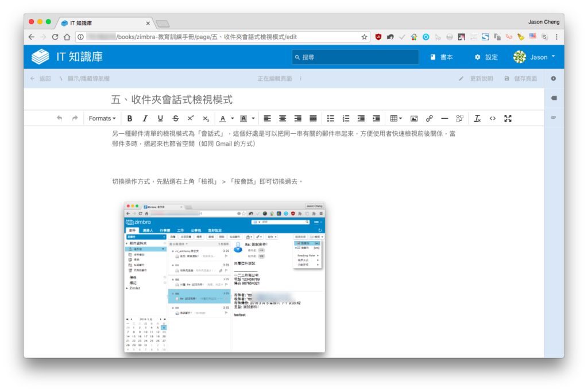This screenshot has height=392, width=588.
Task: Align text right
Action: pyautogui.click(x=298, y=118)
